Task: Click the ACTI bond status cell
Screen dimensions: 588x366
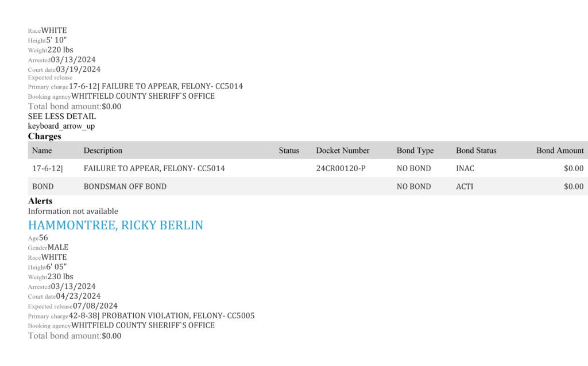Action: coord(464,187)
